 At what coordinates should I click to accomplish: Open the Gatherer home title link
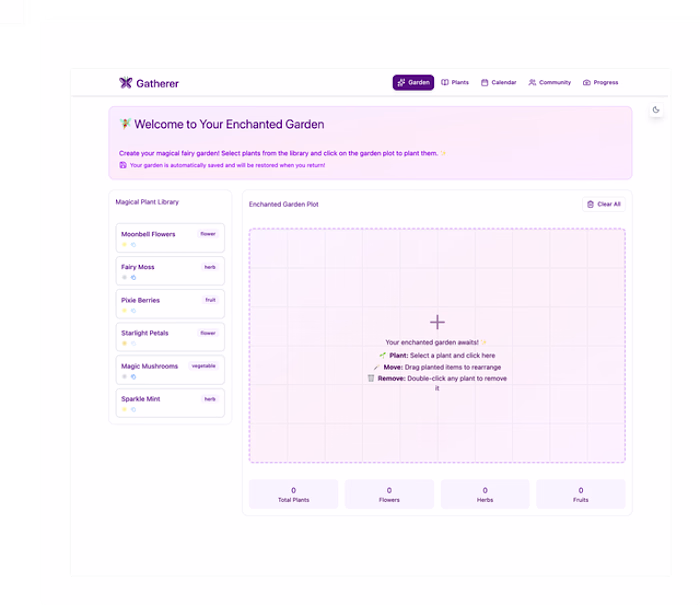point(157,83)
